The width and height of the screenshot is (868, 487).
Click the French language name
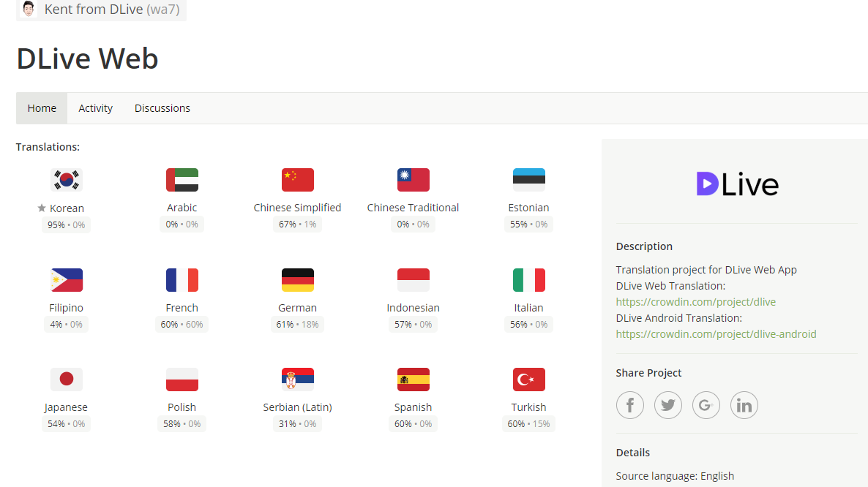(x=182, y=308)
